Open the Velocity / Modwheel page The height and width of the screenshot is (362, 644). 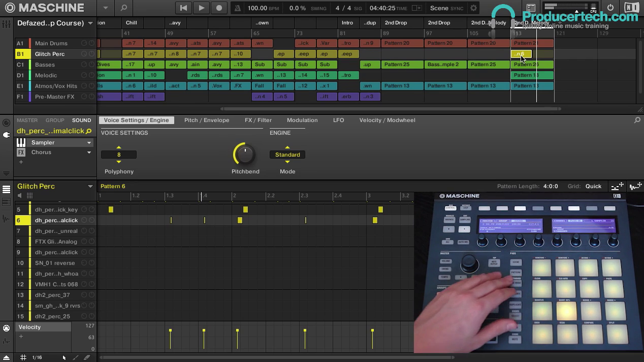tap(387, 120)
